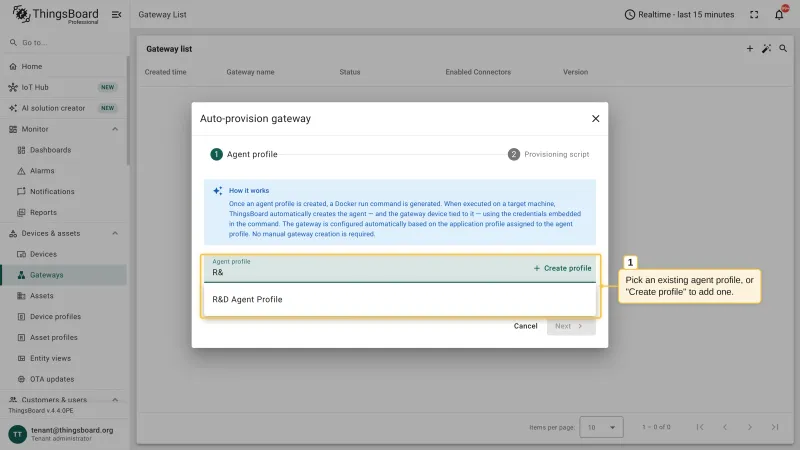Open Dashboards page
The image size is (800, 450).
(x=63, y=150)
